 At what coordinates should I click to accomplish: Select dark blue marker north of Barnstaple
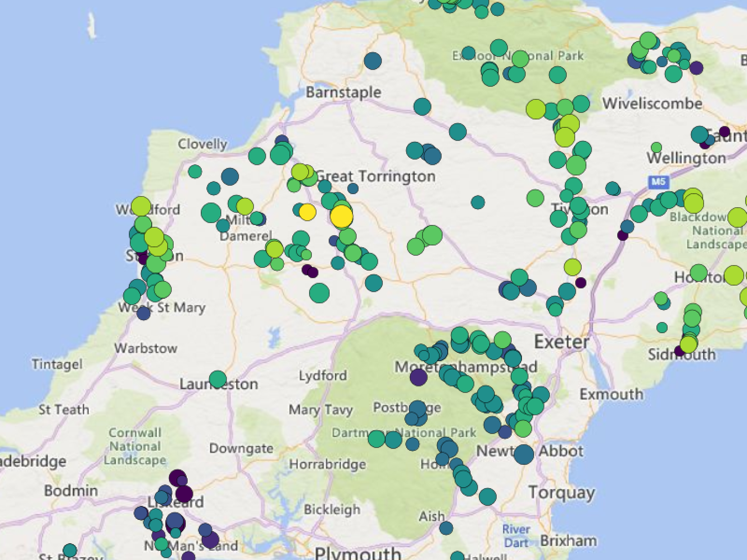pyautogui.click(x=373, y=61)
